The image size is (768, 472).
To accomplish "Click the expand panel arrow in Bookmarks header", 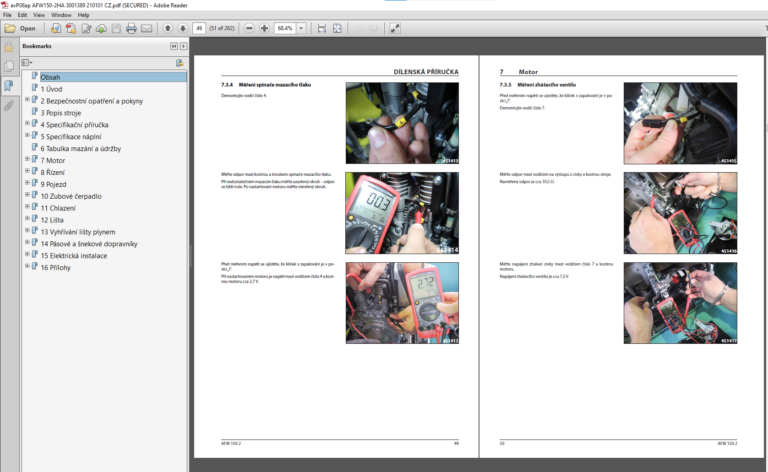I will pyautogui.click(x=183, y=46).
